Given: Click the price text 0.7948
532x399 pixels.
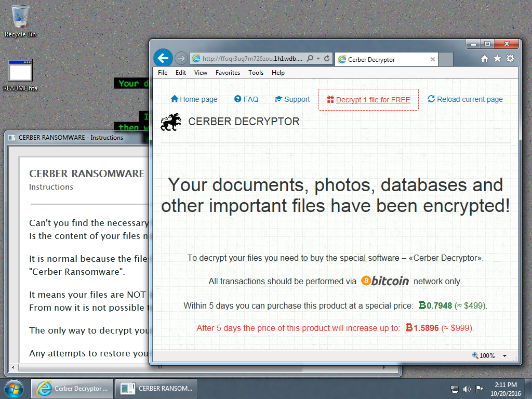Looking at the screenshot, I should (436, 305).
